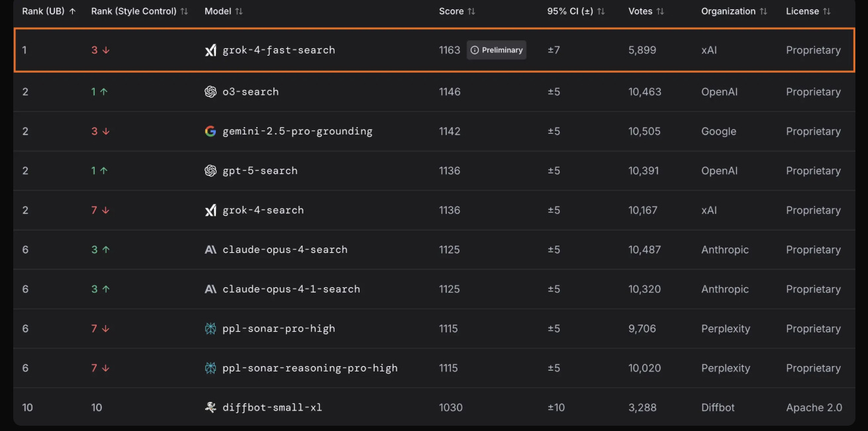Click the Apache 2.0 license cell

814,407
